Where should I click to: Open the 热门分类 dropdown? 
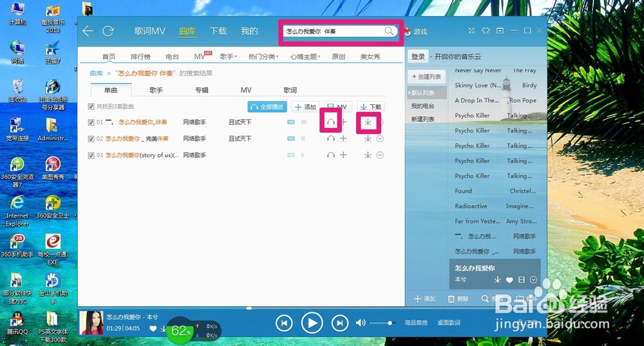pyautogui.click(x=263, y=57)
